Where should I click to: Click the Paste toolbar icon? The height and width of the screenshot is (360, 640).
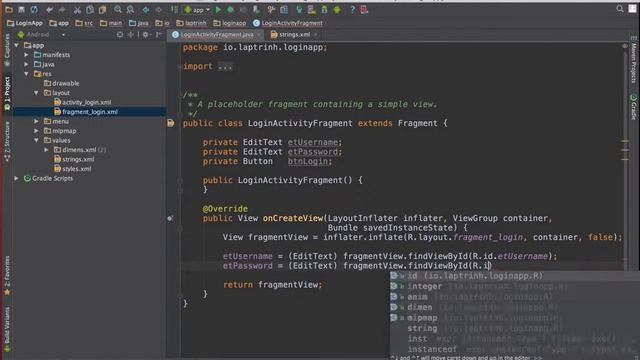pos(102,9)
